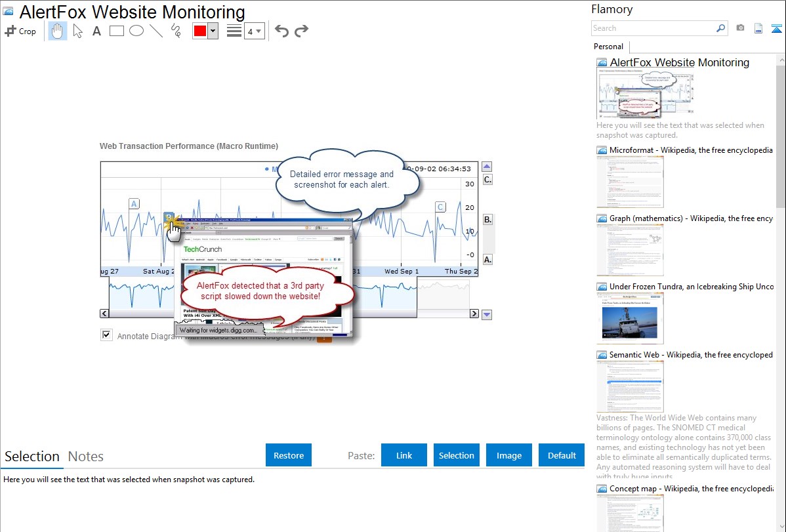The image size is (786, 532).
Task: Click the Graph (mathematics) snapshot icon
Action: pos(602,218)
